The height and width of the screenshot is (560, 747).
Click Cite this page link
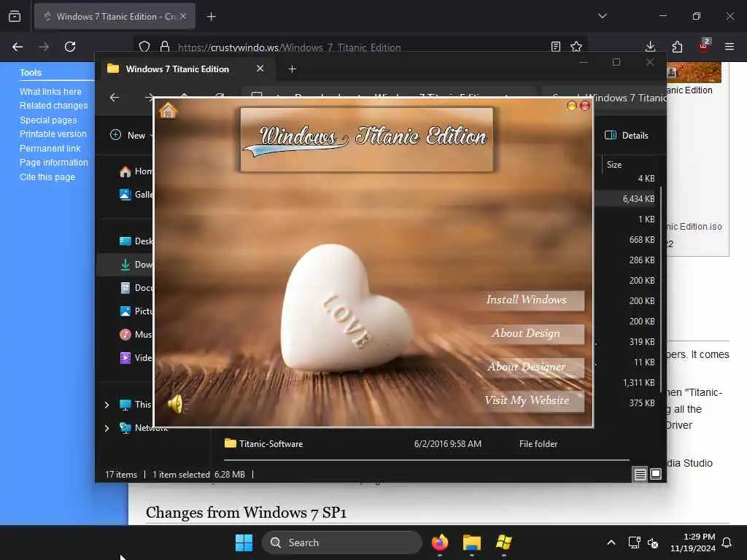(47, 176)
